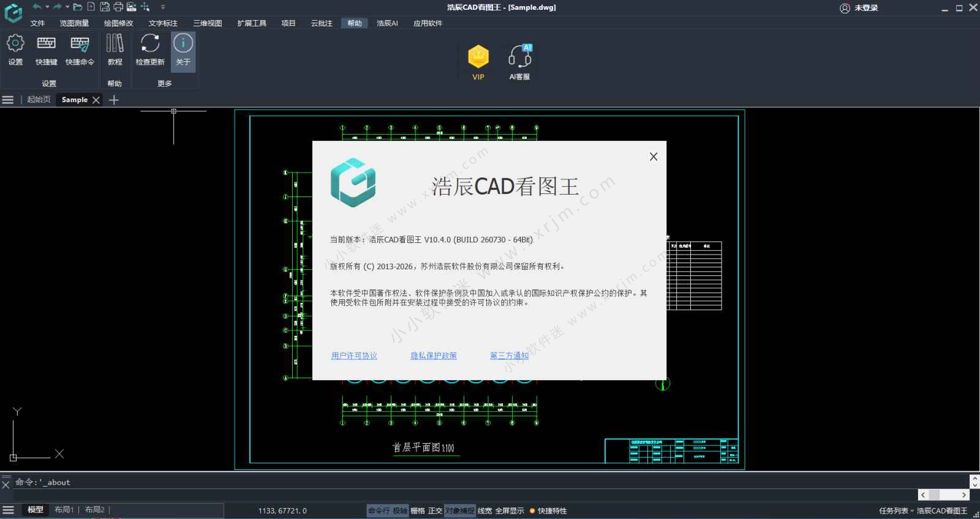Open 设置 gear settings tool

pyautogui.click(x=15, y=51)
